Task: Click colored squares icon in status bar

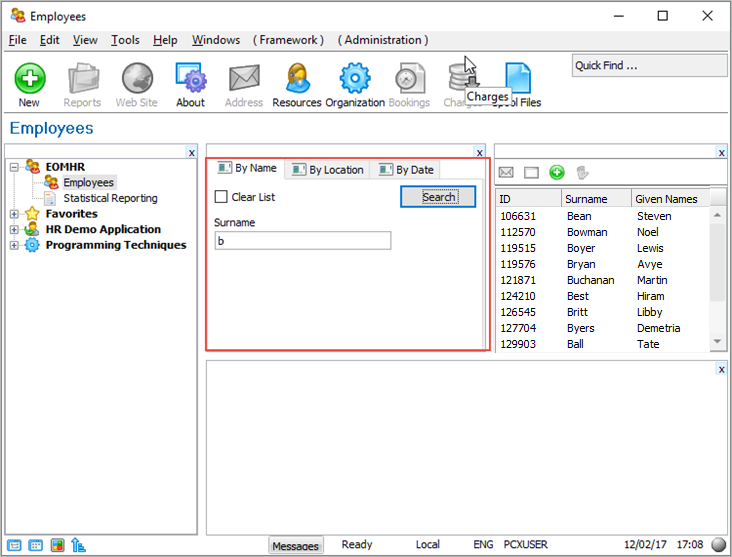Action: (57, 545)
